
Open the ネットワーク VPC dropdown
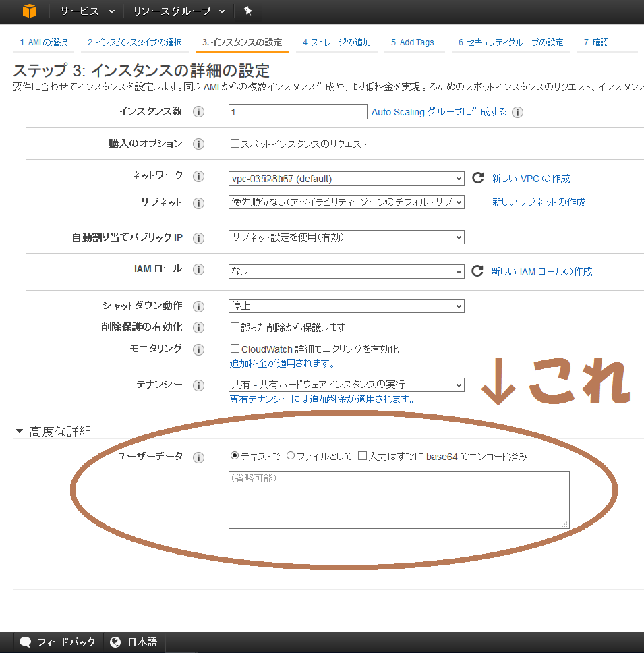(347, 179)
